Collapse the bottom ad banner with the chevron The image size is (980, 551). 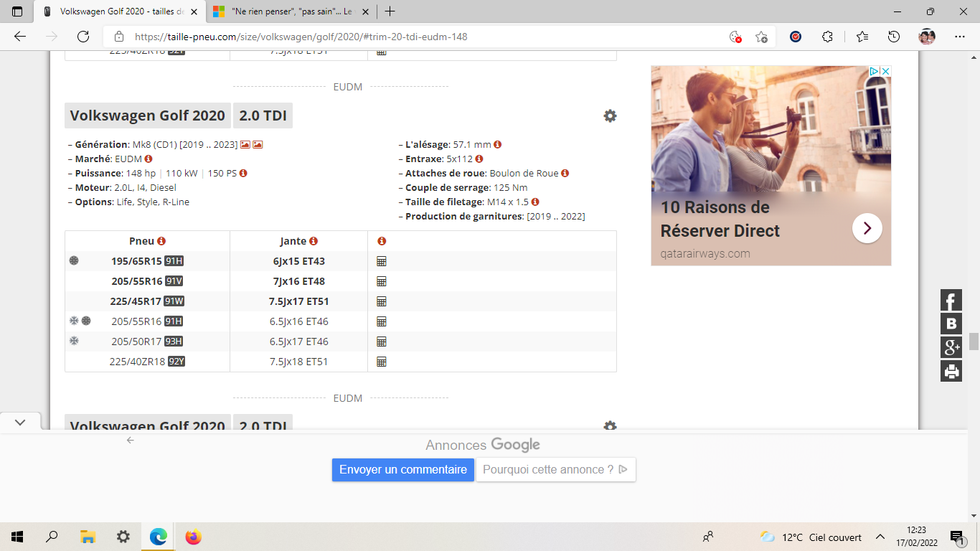tap(20, 423)
